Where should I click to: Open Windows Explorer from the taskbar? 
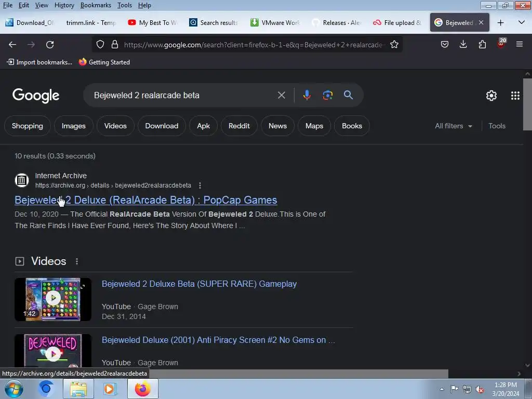(78, 389)
